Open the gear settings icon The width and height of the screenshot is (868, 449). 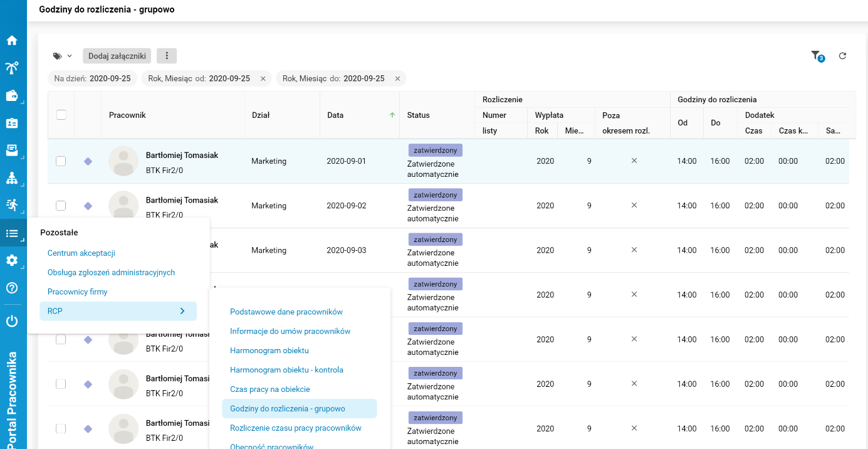[12, 260]
